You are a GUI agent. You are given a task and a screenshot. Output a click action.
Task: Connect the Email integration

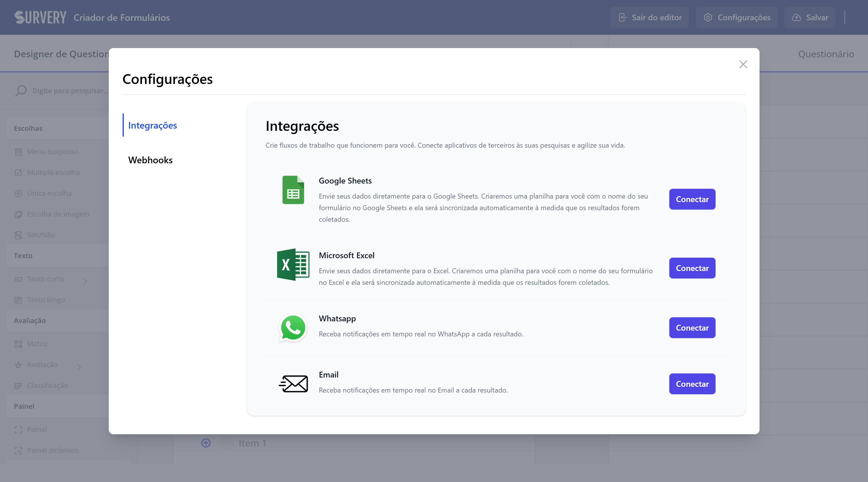(x=692, y=384)
